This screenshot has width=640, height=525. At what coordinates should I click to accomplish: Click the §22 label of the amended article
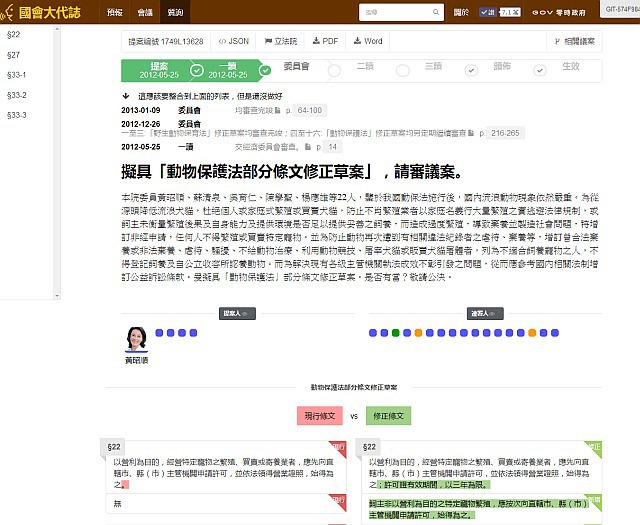tap(369, 447)
